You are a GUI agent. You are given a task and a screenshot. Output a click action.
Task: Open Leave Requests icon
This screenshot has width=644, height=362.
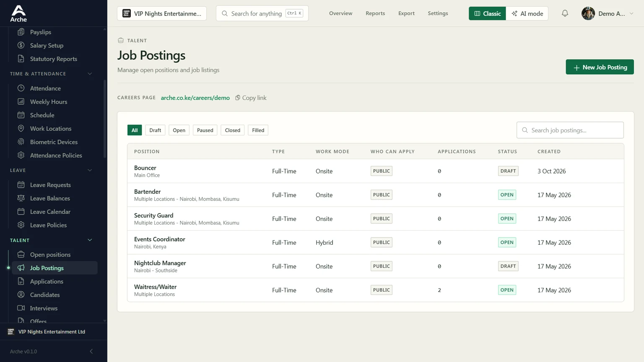[x=21, y=185]
